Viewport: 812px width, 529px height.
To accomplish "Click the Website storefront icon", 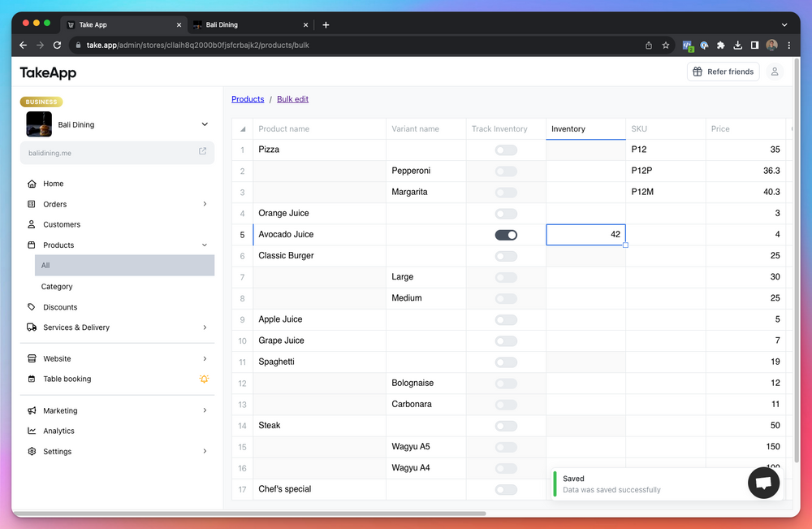I will [32, 358].
